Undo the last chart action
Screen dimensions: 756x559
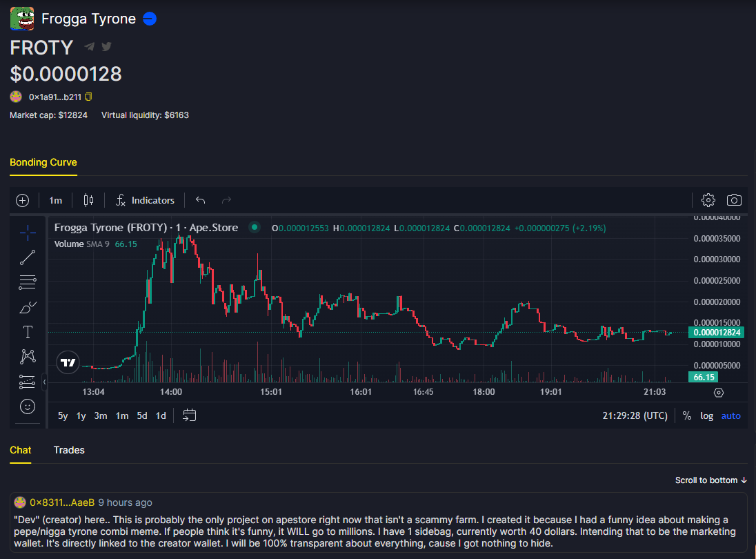[x=201, y=200]
